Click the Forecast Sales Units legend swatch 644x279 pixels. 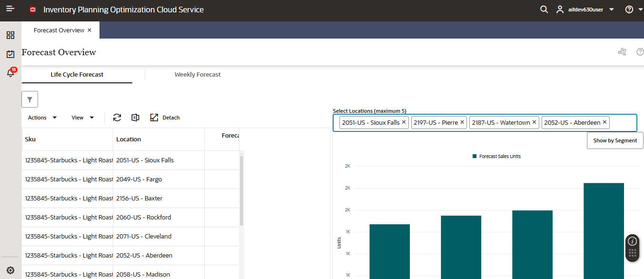coord(475,156)
